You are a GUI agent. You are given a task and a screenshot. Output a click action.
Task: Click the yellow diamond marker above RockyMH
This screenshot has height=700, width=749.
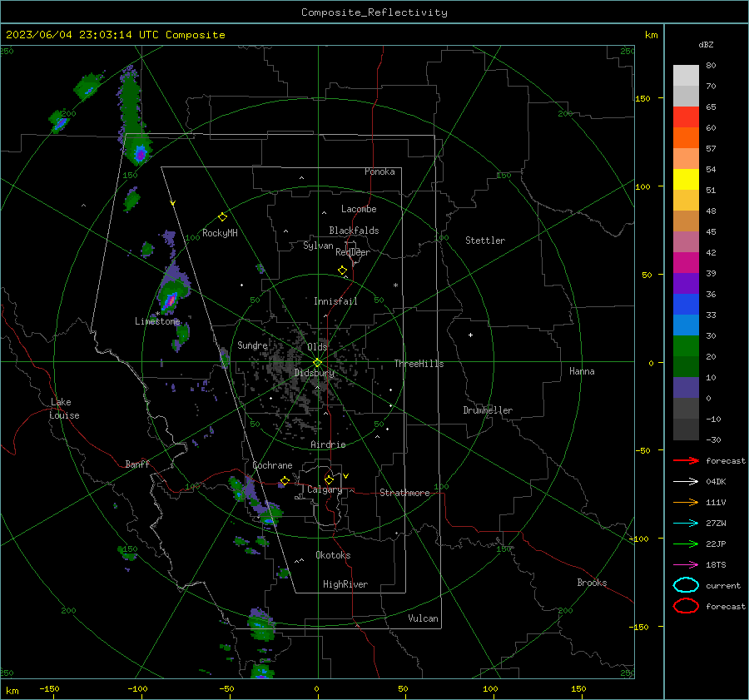[222, 217]
